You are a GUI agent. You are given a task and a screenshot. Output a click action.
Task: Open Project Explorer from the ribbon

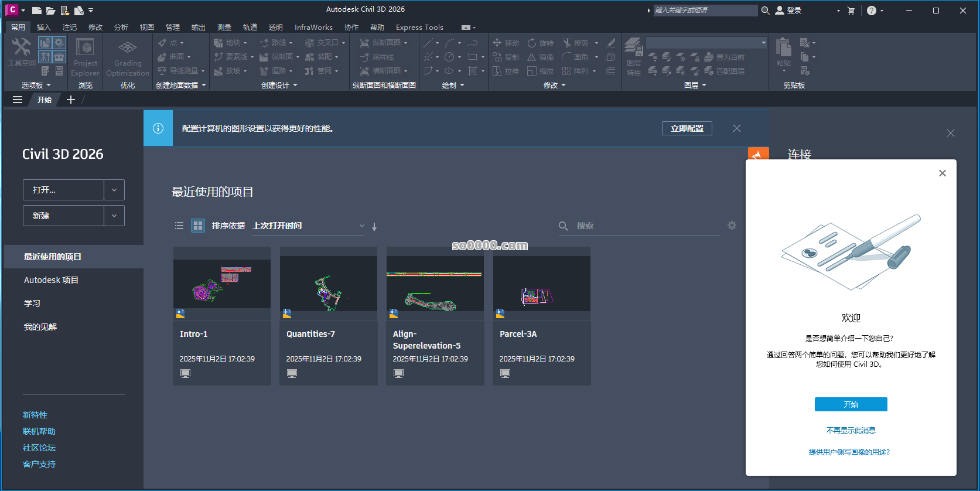[x=85, y=49]
